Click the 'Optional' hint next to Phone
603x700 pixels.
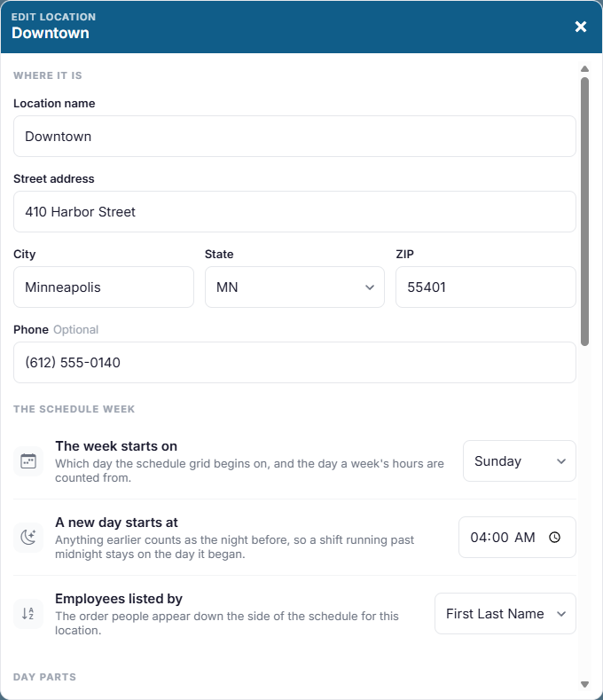click(x=76, y=329)
